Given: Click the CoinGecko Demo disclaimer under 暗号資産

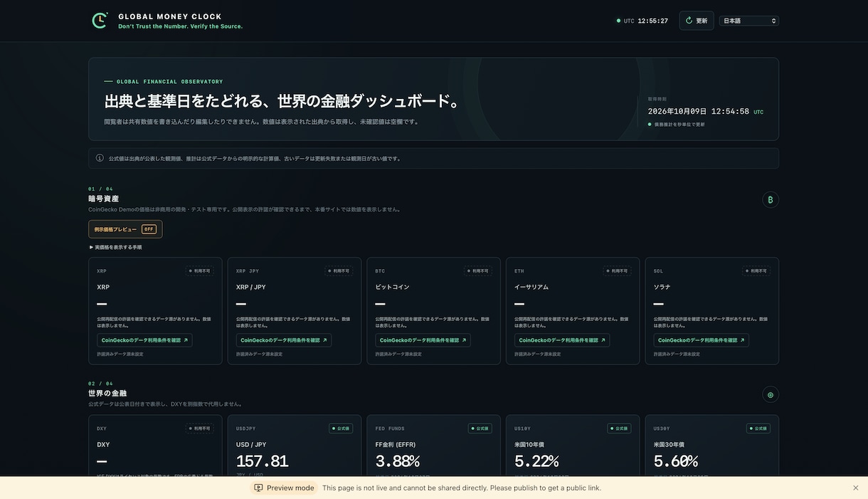Looking at the screenshot, I should 245,209.
